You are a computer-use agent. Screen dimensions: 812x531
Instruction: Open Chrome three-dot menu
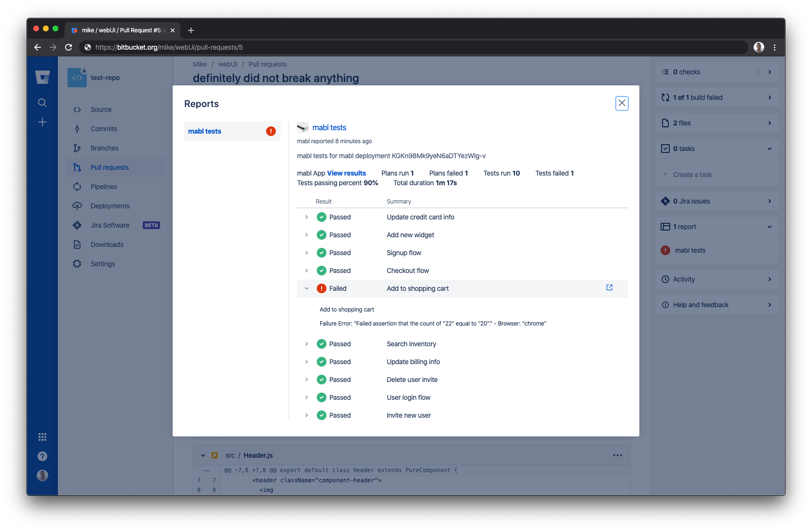[x=774, y=47]
